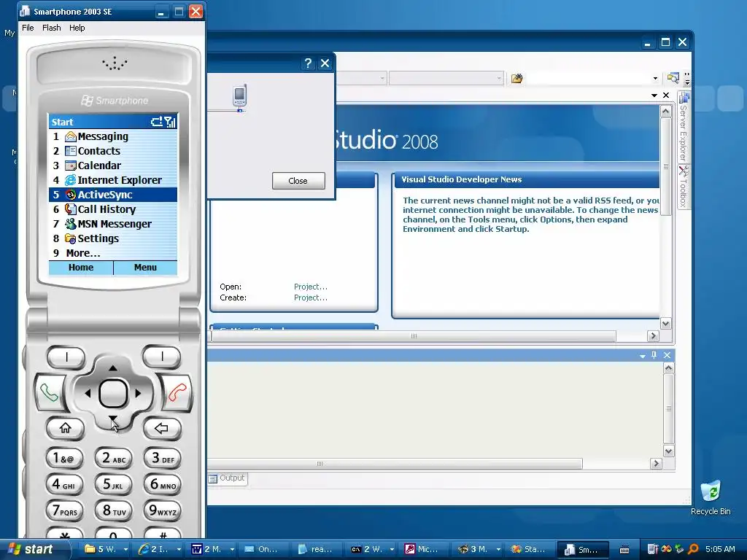Click the 1 key on the phone keypad
The height and width of the screenshot is (560, 747).
(x=64, y=458)
